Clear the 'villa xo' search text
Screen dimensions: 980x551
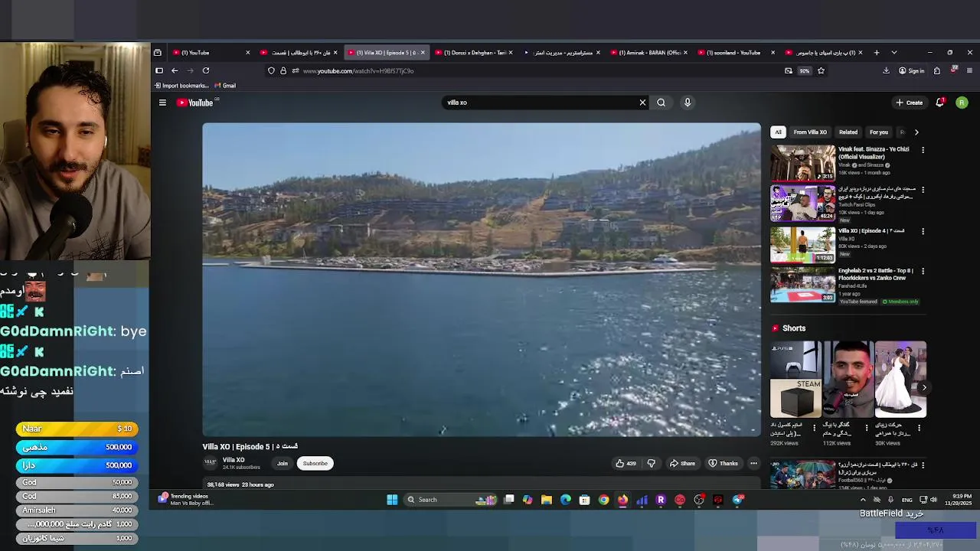click(642, 103)
